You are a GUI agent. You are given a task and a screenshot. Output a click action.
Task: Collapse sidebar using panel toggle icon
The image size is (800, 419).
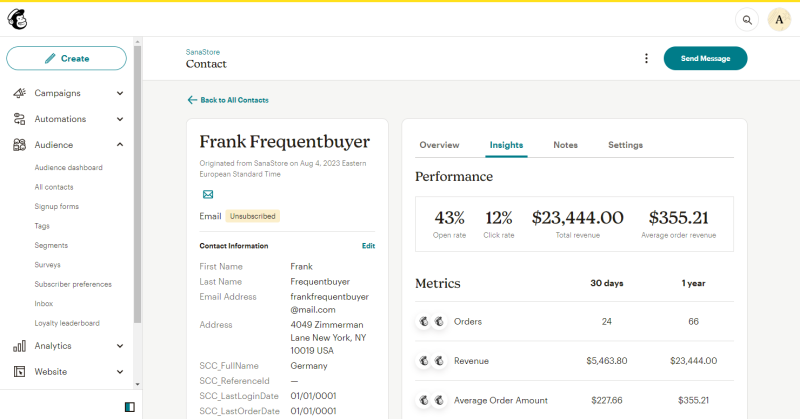pyautogui.click(x=130, y=407)
